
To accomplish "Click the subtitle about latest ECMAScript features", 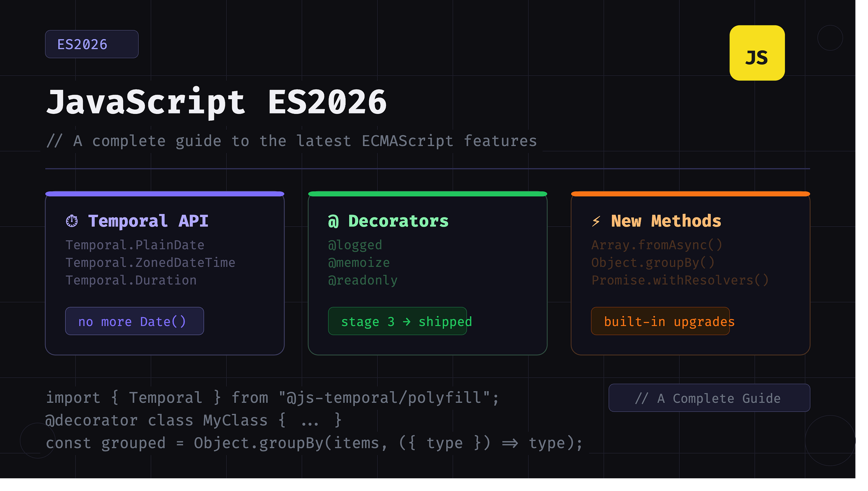I will (x=291, y=141).
